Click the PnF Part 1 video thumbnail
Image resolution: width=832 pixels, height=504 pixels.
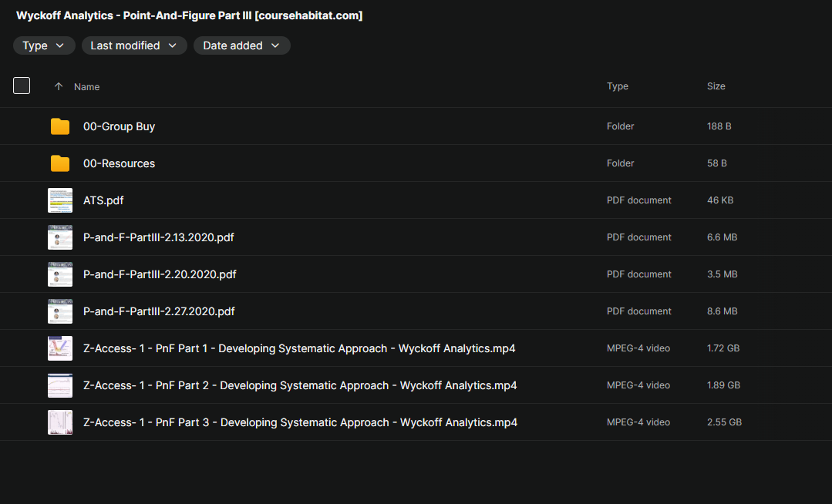click(60, 348)
